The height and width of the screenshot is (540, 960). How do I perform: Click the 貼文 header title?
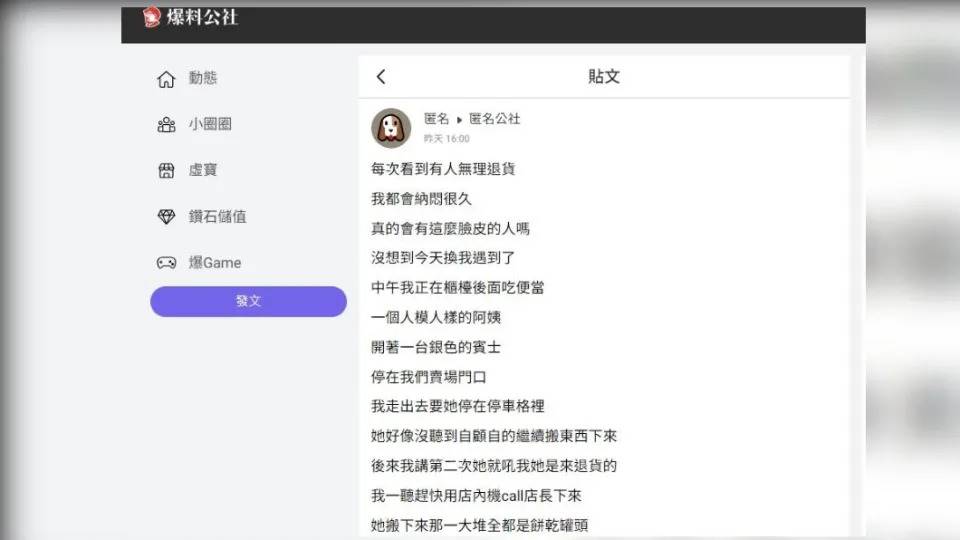coord(604,77)
